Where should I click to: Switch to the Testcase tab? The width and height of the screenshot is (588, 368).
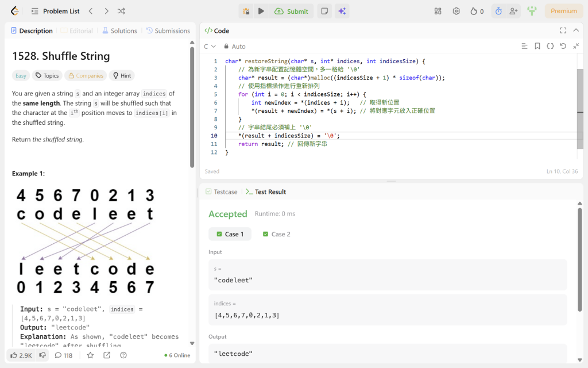click(x=221, y=192)
